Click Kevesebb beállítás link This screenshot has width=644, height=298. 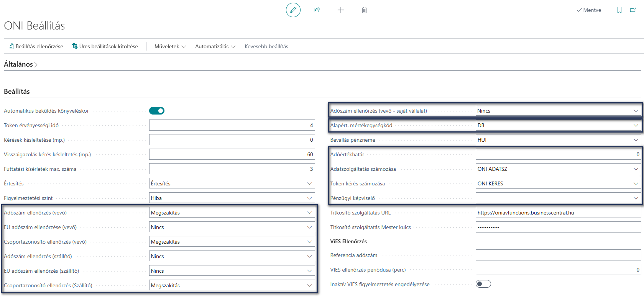coord(266,46)
